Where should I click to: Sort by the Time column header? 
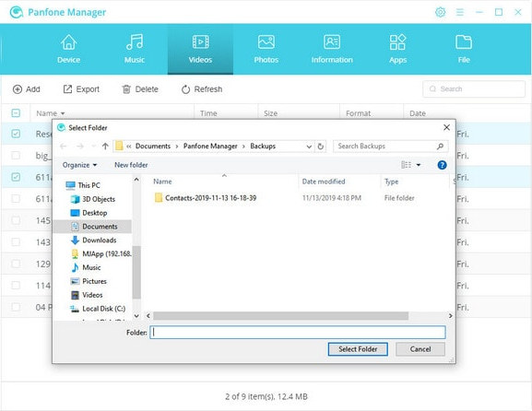(x=208, y=113)
